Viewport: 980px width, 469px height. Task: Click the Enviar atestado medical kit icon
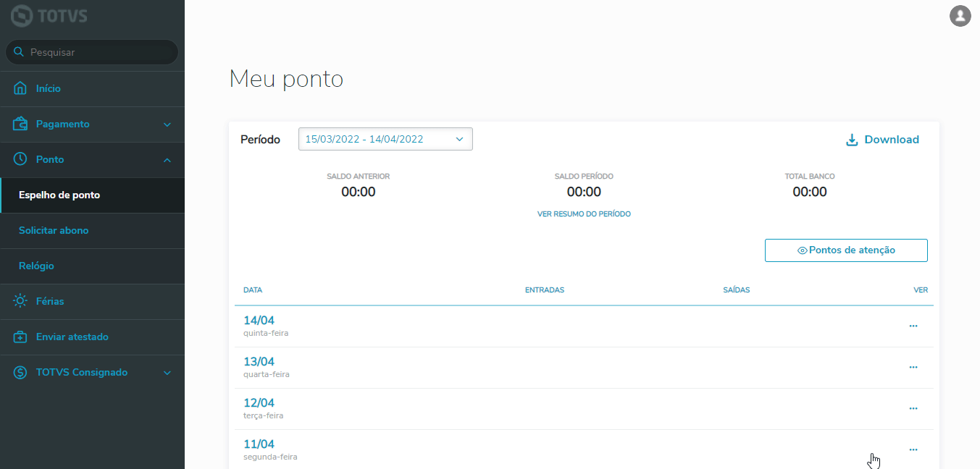coord(20,337)
